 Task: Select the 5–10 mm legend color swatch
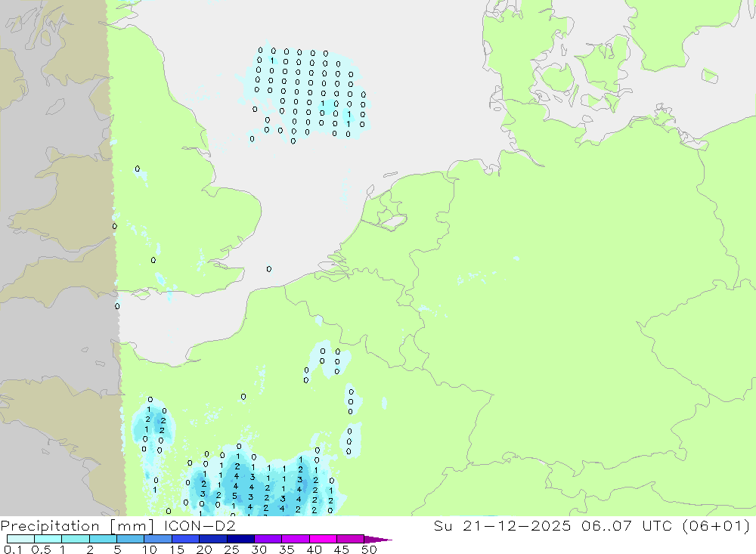131,539
